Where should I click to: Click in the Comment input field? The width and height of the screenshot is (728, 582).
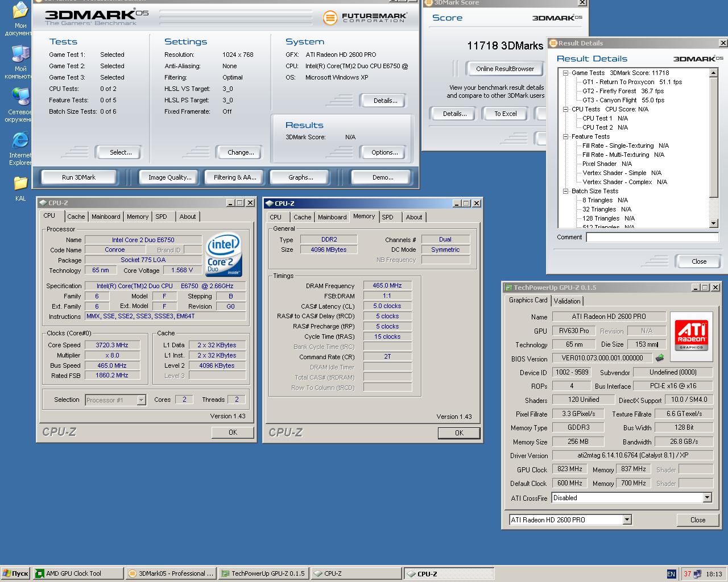(652, 238)
